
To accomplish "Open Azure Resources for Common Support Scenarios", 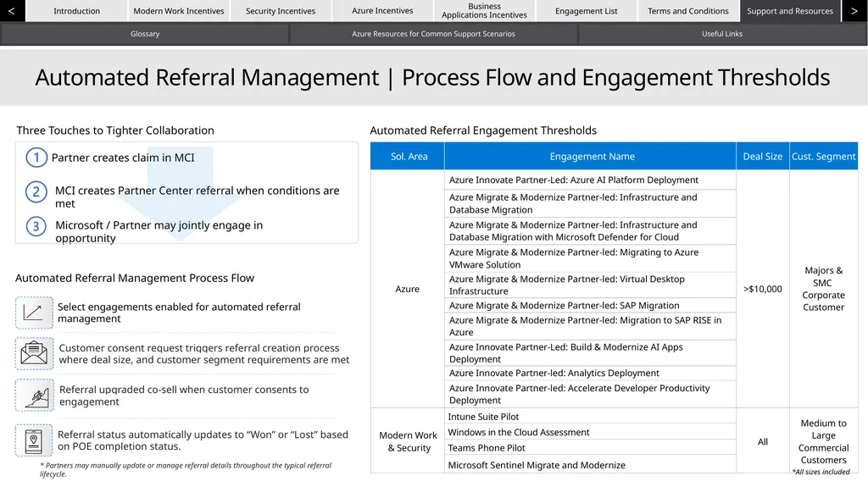I will pyautogui.click(x=433, y=34).
